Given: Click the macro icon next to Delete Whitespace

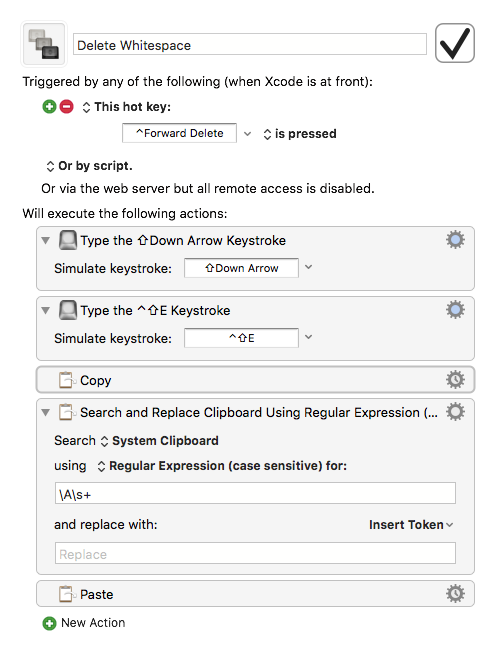Looking at the screenshot, I should 44,44.
